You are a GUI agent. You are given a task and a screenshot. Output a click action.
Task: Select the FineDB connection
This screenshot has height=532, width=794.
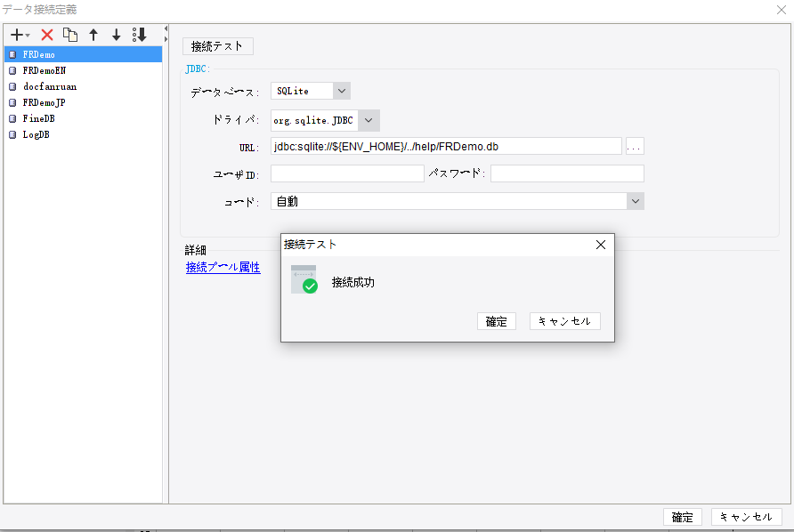[x=83, y=118]
